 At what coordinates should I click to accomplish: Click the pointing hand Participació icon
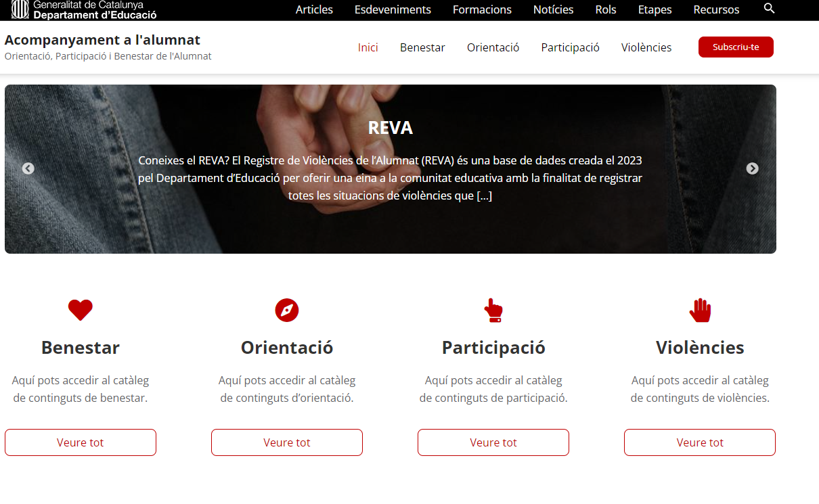point(493,310)
